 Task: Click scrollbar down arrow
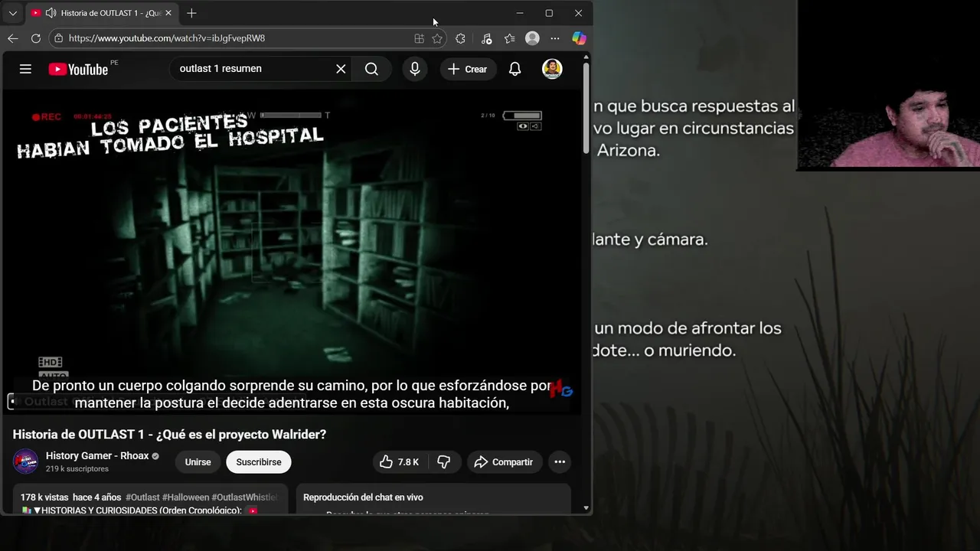point(586,507)
